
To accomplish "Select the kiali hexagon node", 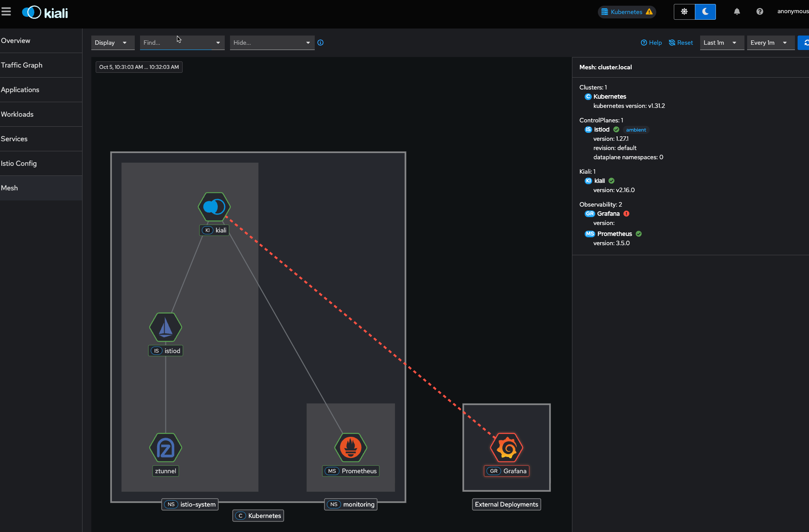I will click(214, 207).
